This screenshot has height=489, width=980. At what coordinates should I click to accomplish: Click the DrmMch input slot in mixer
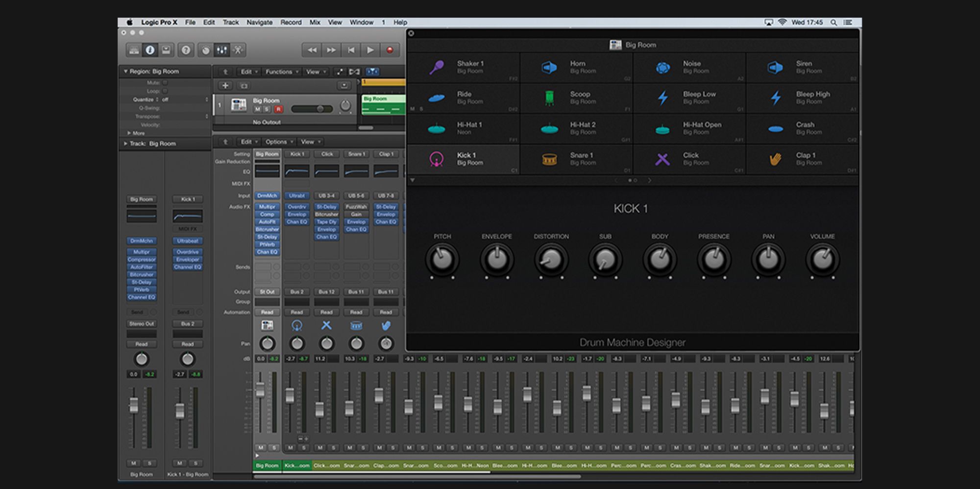[267, 196]
